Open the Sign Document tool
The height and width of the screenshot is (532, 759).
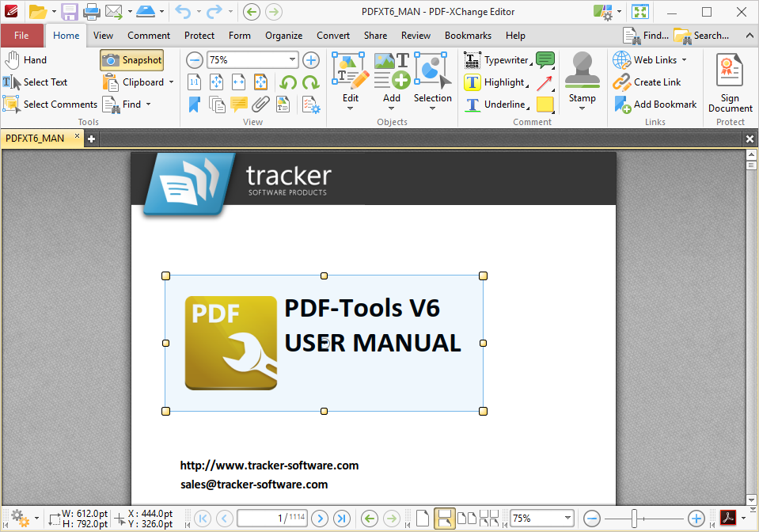(729, 82)
